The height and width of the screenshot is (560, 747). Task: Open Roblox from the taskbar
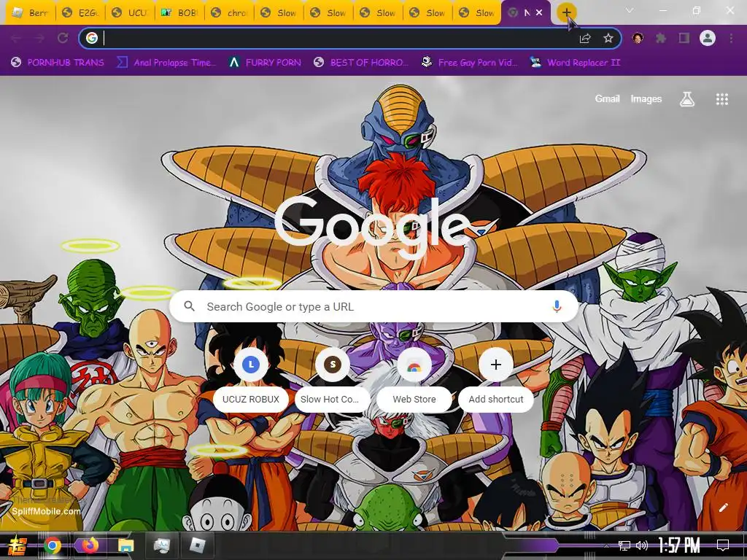[x=197, y=545]
